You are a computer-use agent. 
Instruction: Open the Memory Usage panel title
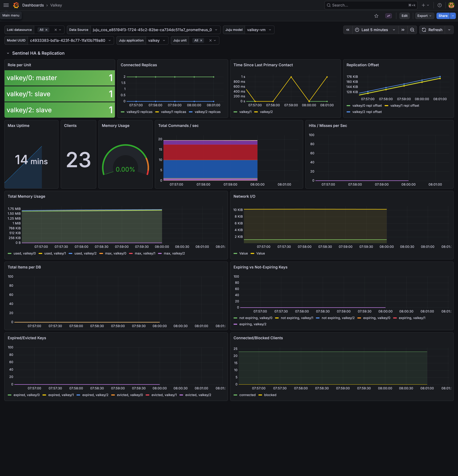point(116,126)
